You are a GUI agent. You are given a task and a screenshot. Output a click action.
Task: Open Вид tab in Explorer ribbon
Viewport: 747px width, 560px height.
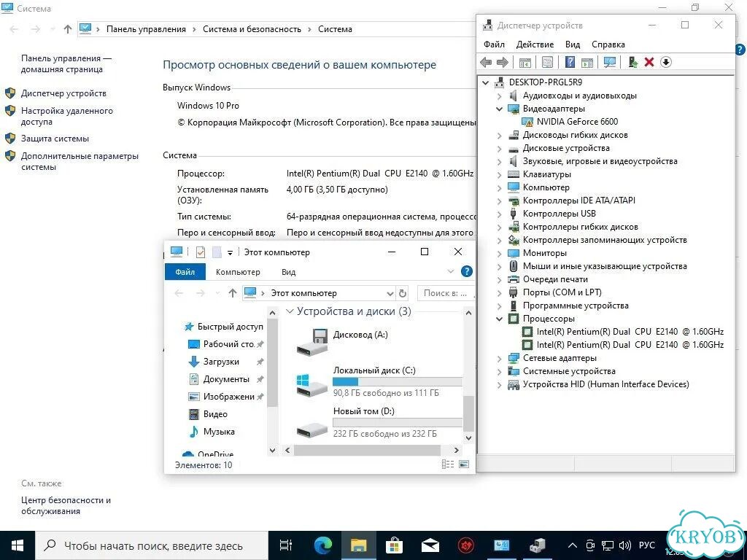288,272
